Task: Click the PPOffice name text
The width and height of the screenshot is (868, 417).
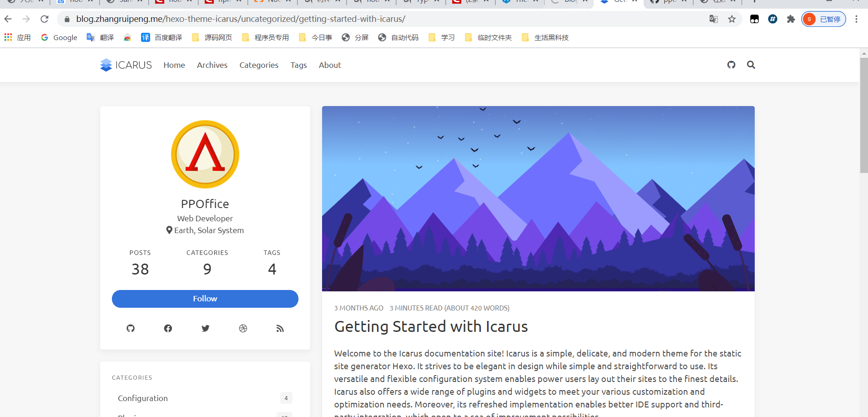Action: tap(205, 204)
